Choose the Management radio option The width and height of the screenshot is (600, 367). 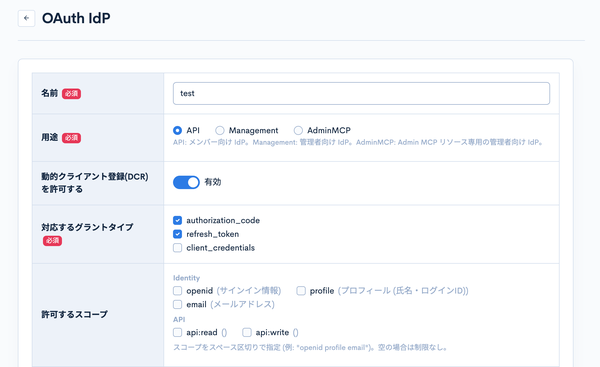[220, 130]
